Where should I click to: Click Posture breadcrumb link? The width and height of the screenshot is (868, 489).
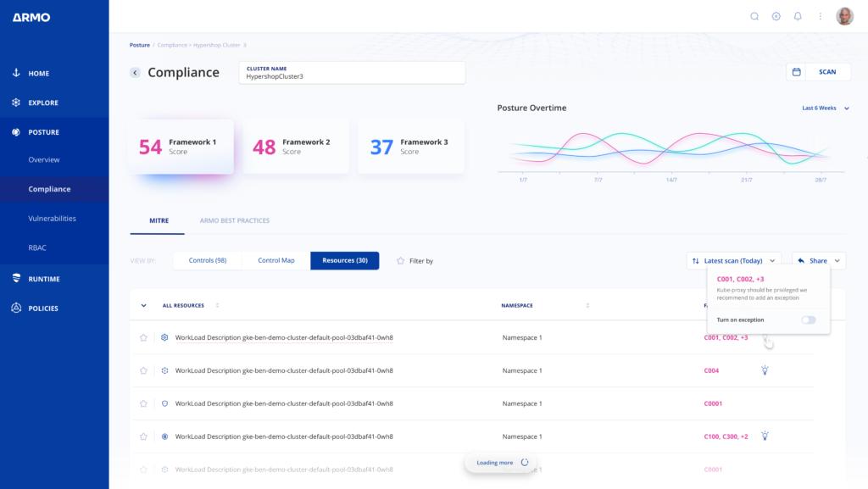coord(140,45)
